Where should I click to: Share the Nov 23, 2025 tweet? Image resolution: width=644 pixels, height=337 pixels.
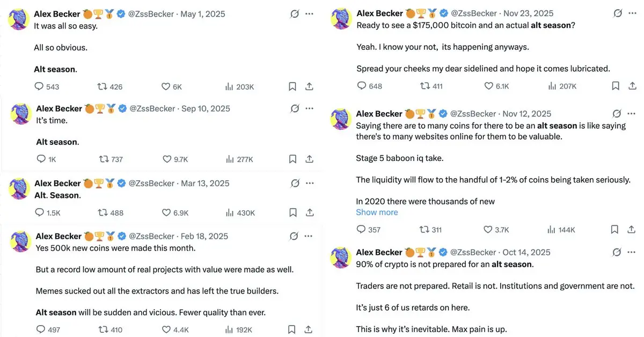click(633, 85)
